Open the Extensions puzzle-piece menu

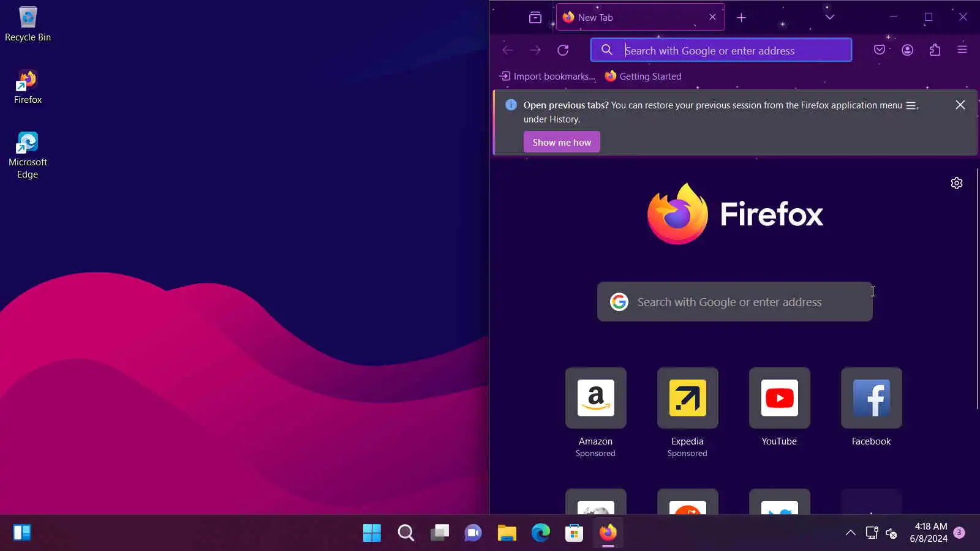point(935,50)
